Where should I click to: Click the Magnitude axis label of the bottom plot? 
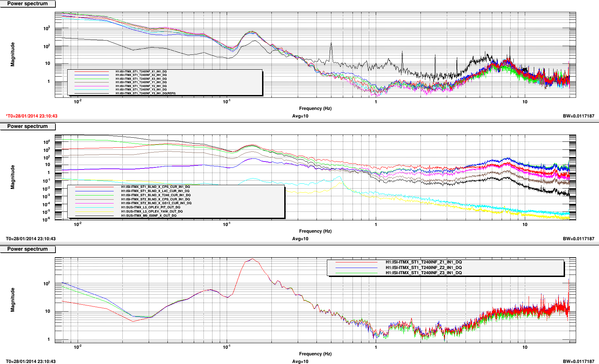click(x=13, y=300)
